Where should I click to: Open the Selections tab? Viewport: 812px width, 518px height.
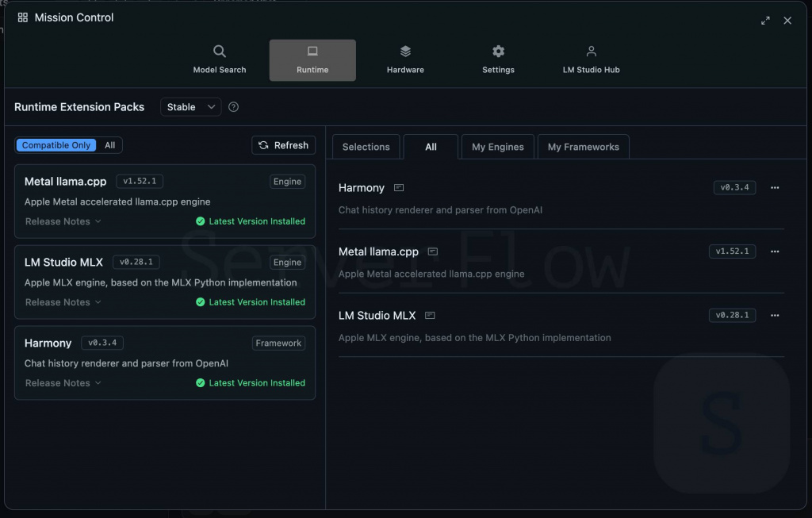click(366, 147)
